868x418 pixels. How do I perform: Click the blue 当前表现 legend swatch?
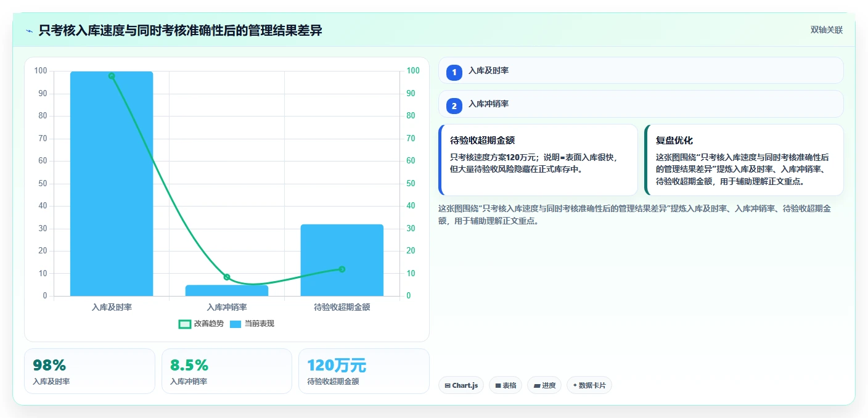pos(235,324)
